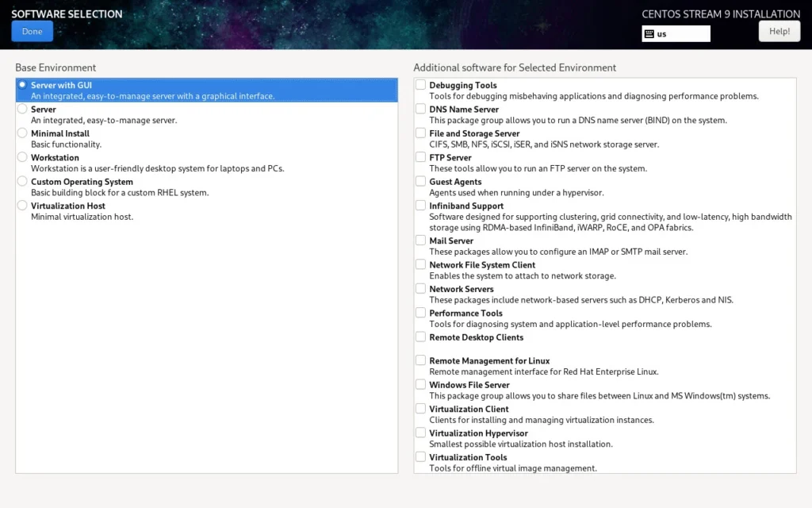Pick the Workstation base environment
The width and height of the screenshot is (812, 508).
(x=22, y=157)
